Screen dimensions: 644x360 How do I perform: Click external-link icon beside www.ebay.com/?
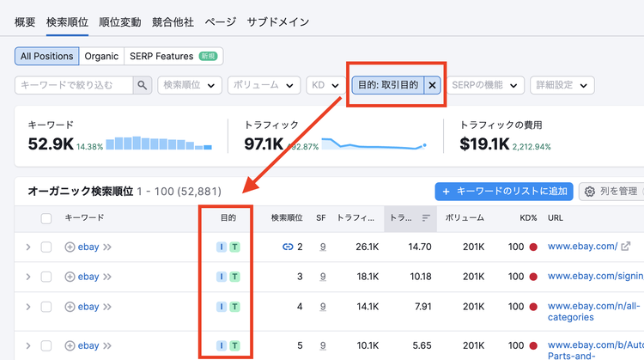625,247
